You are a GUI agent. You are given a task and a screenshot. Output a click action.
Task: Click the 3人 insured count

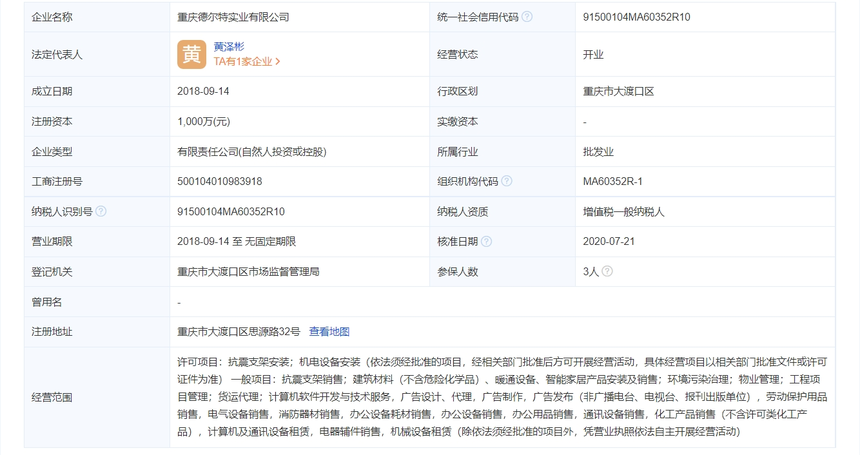pyautogui.click(x=591, y=271)
